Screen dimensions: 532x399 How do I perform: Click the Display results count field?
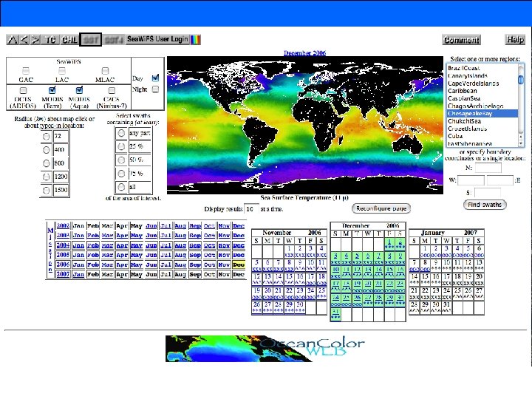[252, 209]
